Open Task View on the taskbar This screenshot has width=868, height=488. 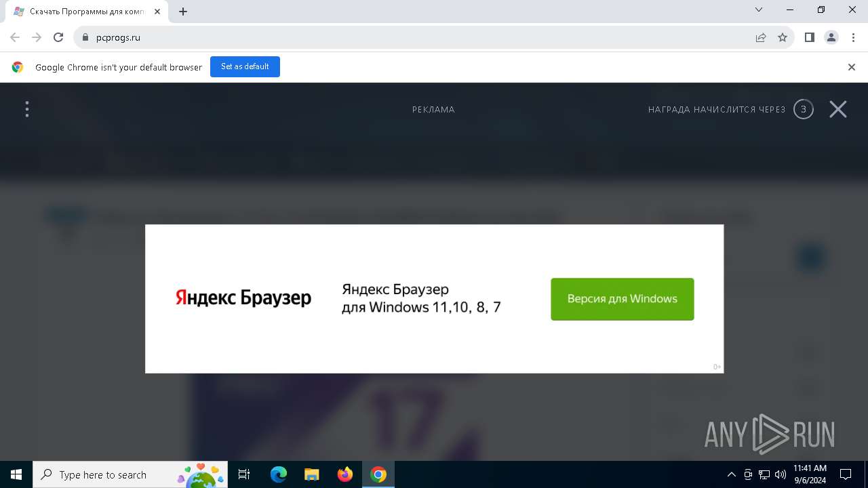click(x=244, y=474)
